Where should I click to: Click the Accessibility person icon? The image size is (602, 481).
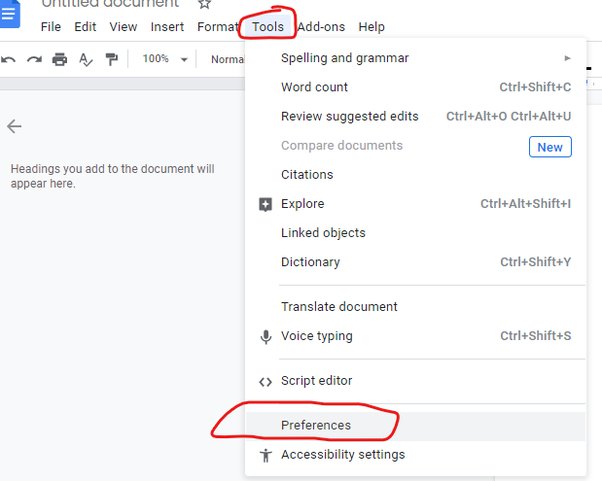[x=266, y=455]
